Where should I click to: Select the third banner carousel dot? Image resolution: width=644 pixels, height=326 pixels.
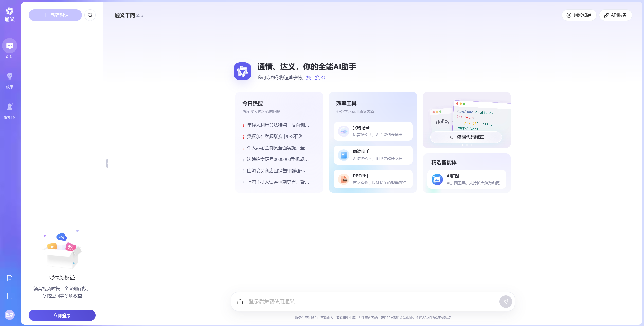coord(471,145)
